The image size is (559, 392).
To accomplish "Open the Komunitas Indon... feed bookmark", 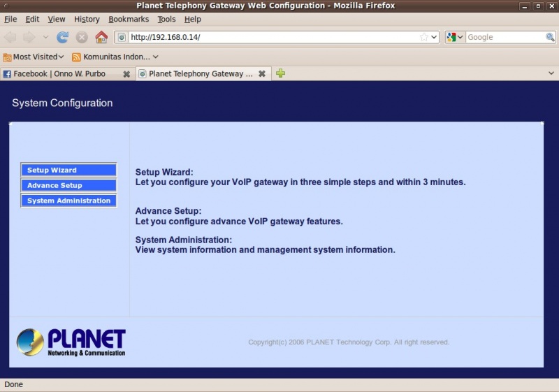I will tap(115, 57).
